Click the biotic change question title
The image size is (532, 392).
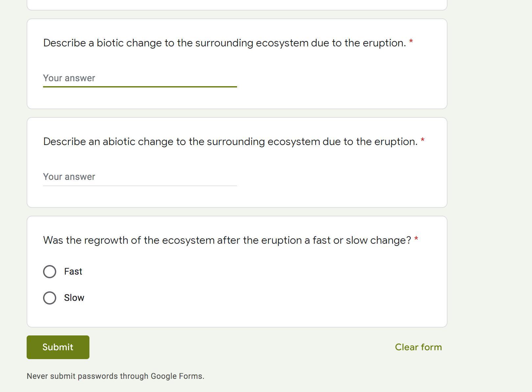(x=224, y=43)
